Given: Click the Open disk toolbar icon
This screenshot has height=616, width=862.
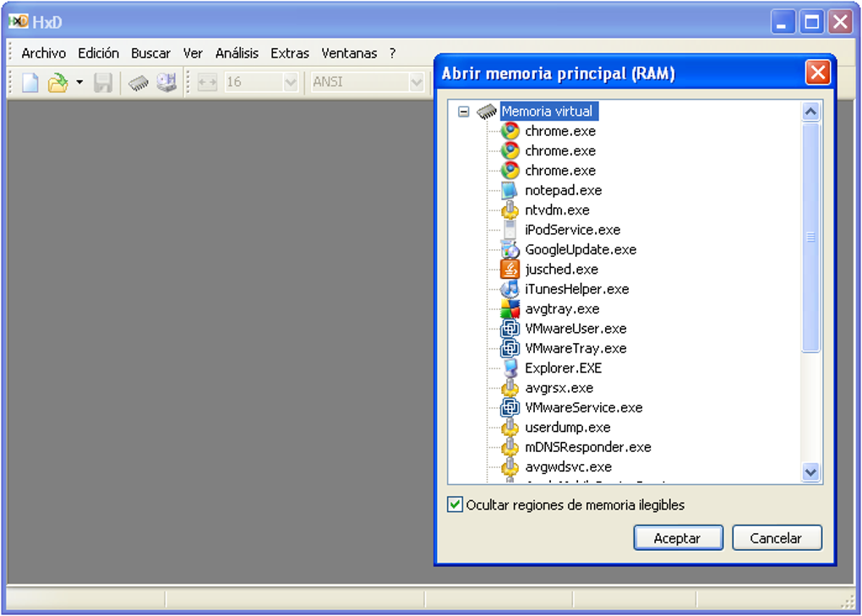Looking at the screenshot, I should (x=166, y=83).
